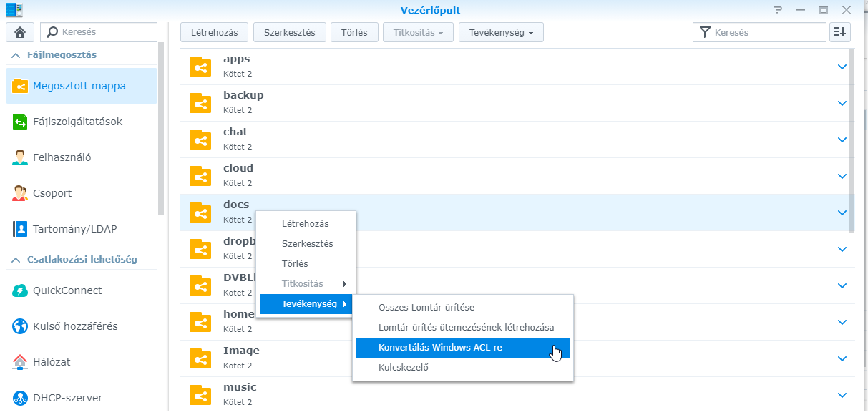Screen dimensions: 868x420
Task: Click the Felhasználó user icon
Action: click(20, 157)
